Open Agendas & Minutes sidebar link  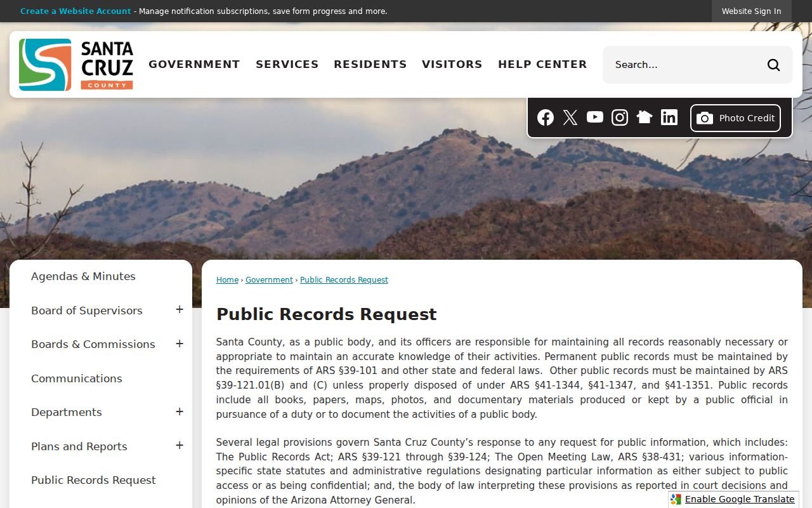(x=83, y=276)
